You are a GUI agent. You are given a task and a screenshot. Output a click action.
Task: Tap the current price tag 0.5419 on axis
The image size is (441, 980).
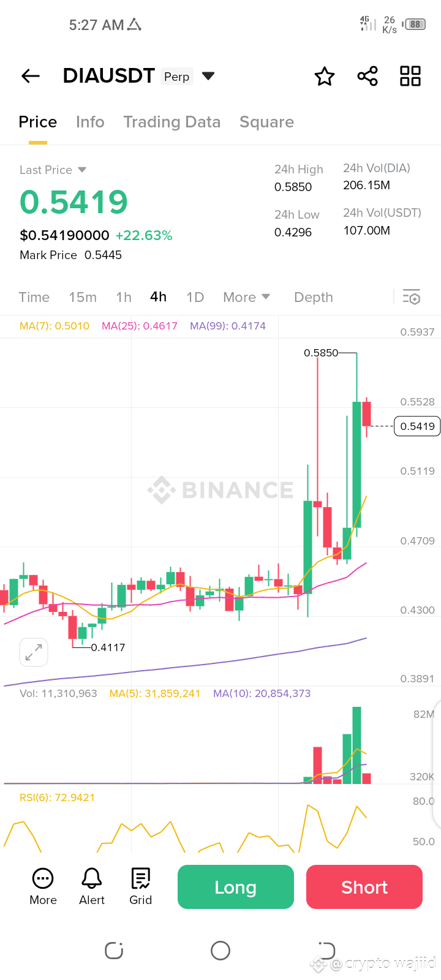coord(417,426)
